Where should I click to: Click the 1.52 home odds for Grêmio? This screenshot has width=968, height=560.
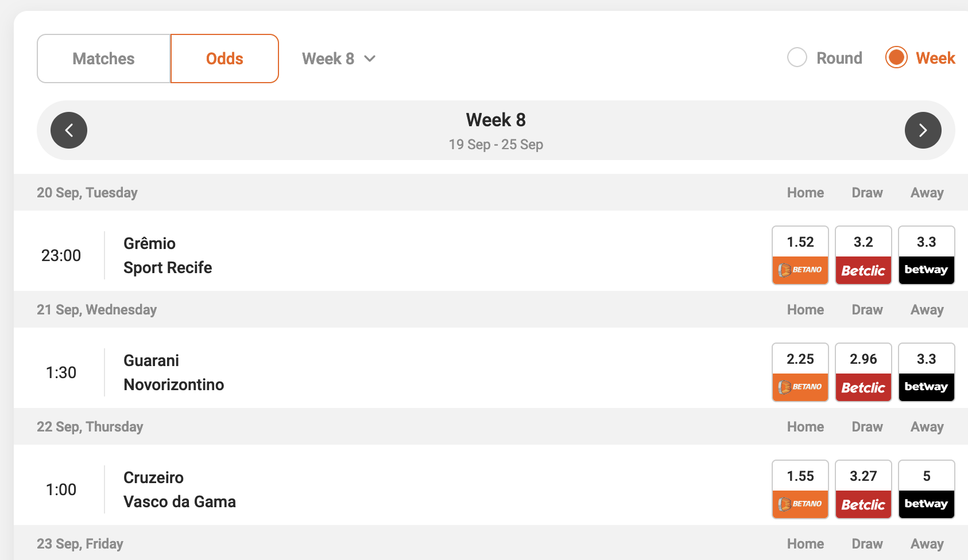click(800, 242)
